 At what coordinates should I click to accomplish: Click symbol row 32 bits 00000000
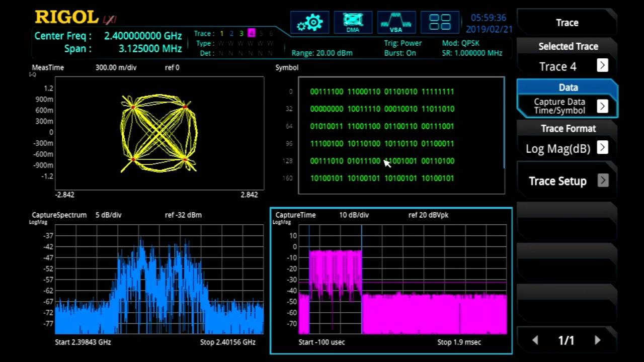327,109
